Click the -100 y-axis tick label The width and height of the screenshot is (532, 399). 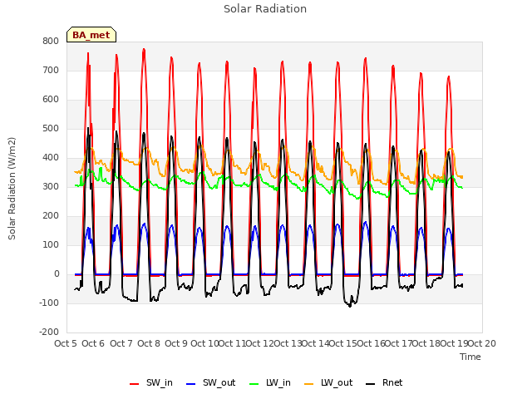click(x=49, y=303)
